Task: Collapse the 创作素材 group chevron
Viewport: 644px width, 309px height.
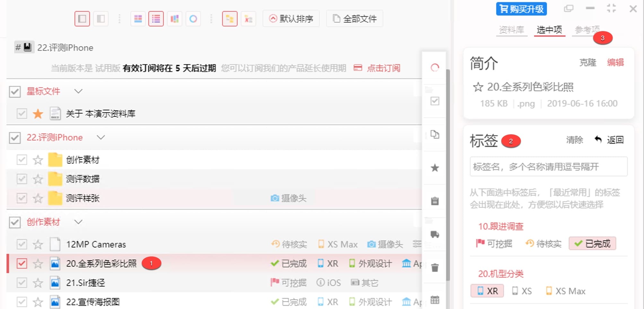Action: click(78, 222)
